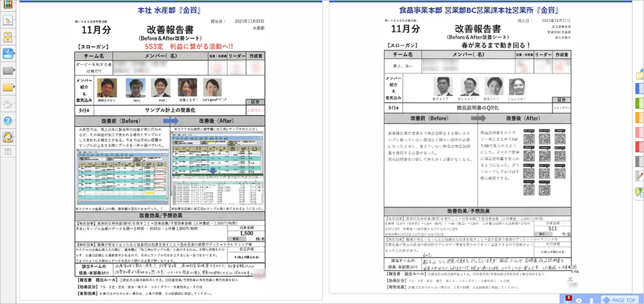Contact support via the operator headset icon
The width and height of the screenshot is (644, 304).
tap(8, 137)
